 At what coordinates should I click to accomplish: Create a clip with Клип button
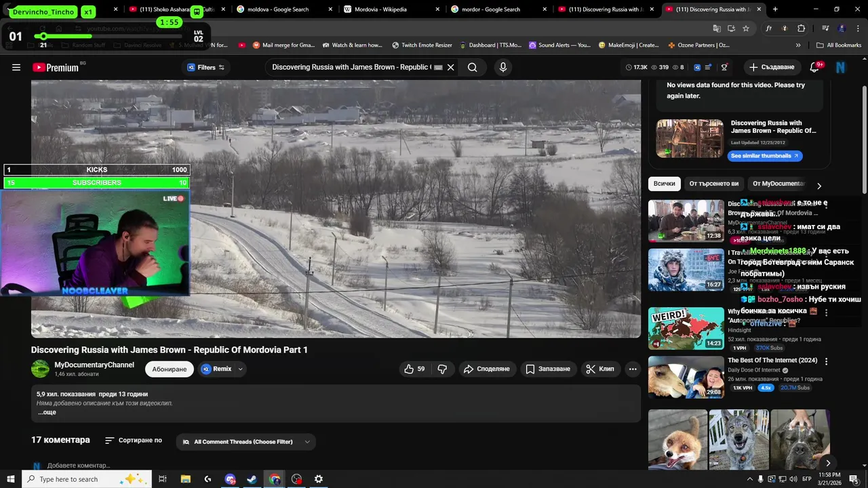point(600,369)
